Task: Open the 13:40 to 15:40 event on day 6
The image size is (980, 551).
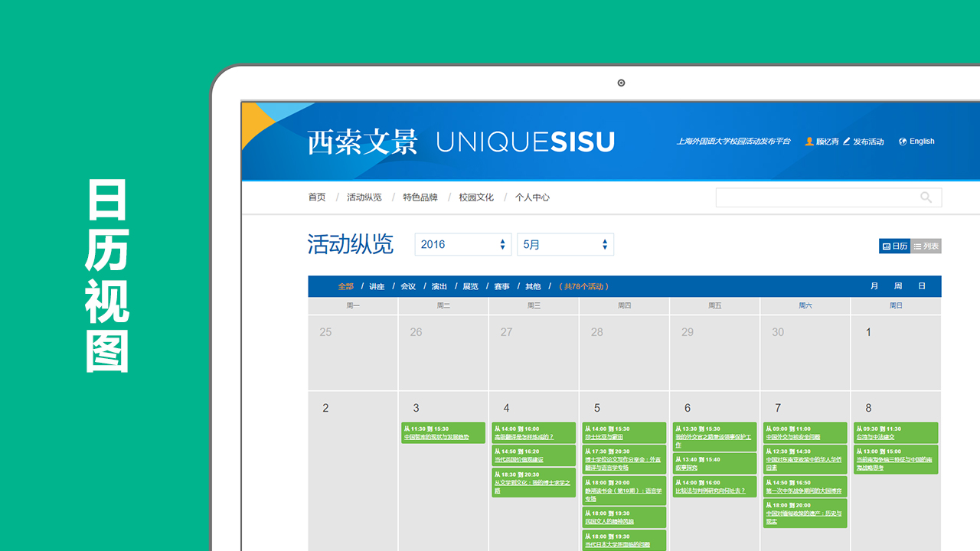Action: [714, 464]
